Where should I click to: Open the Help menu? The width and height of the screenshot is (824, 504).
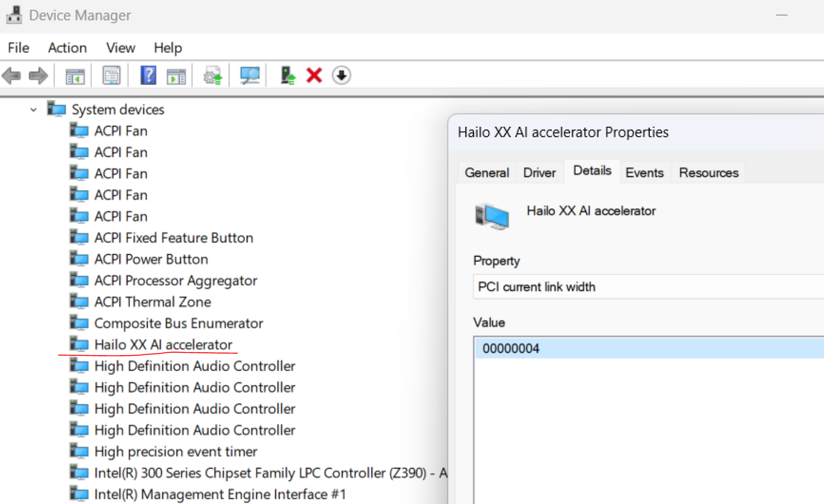click(x=168, y=47)
